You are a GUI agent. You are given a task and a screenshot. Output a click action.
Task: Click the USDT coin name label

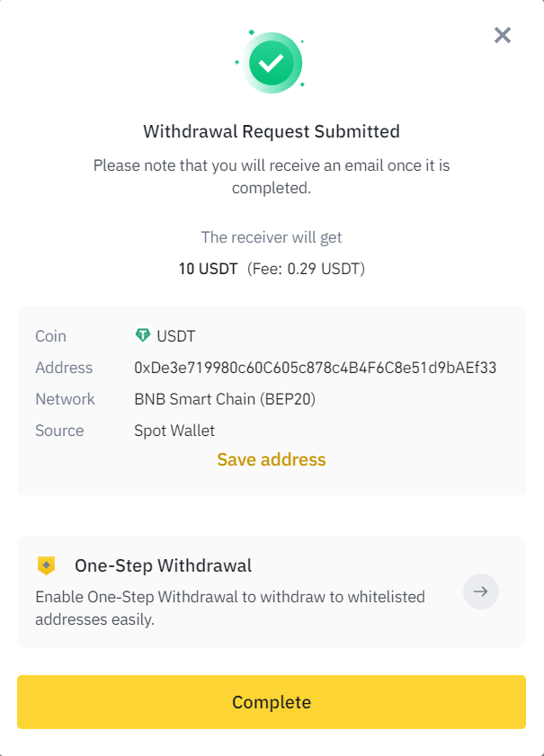[176, 336]
